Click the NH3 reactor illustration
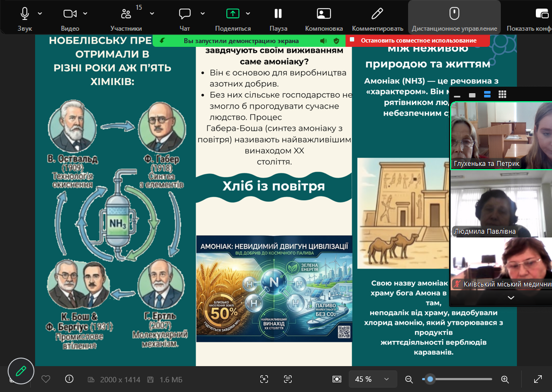Screen dimensions: 552x392 point(118,214)
